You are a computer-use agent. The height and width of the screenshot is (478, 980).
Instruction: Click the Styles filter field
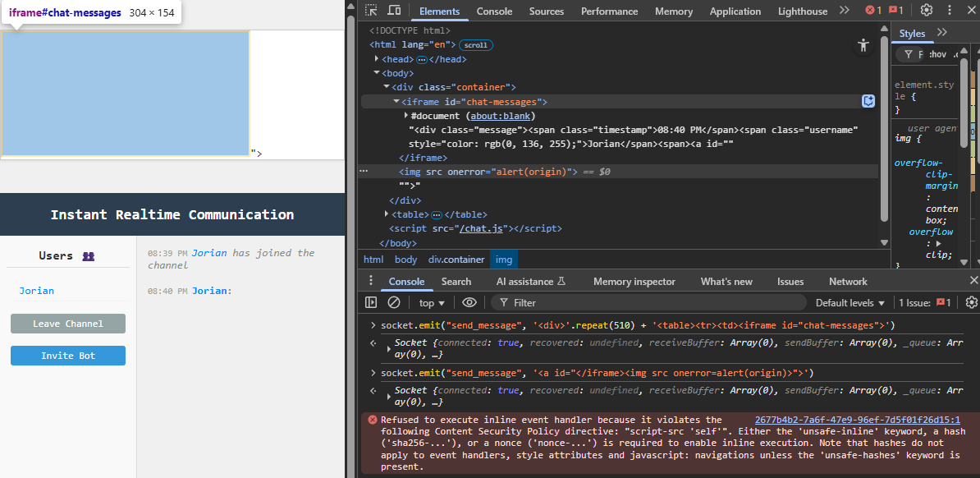[910, 55]
